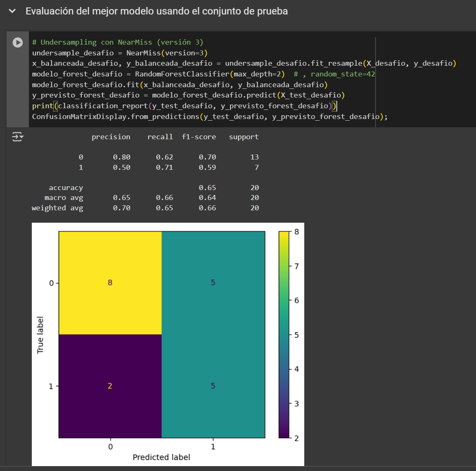Image resolution: width=476 pixels, height=471 pixels.
Task: Run the NearMiss code cell
Action: click(x=18, y=43)
